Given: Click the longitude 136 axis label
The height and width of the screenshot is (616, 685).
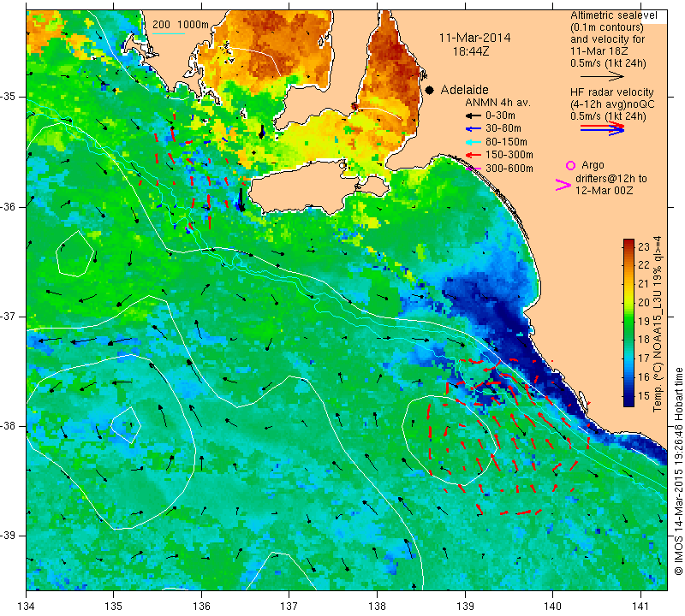Looking at the screenshot, I should pyautogui.click(x=201, y=607).
